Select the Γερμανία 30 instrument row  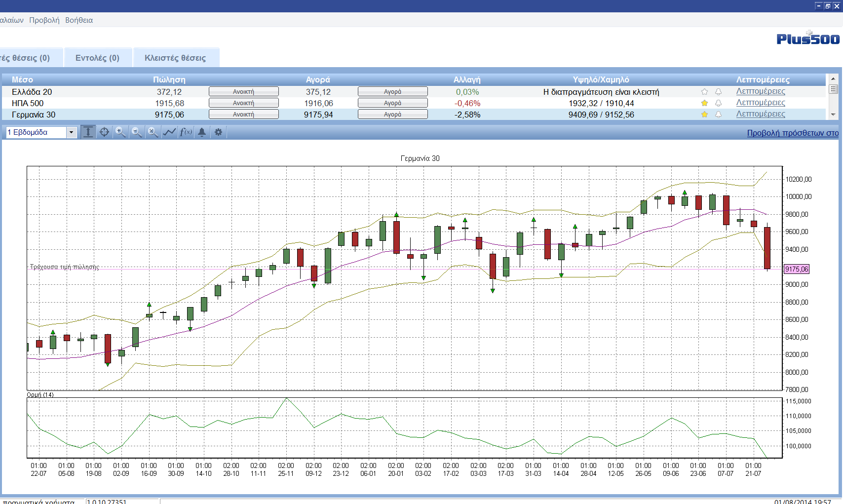414,115
